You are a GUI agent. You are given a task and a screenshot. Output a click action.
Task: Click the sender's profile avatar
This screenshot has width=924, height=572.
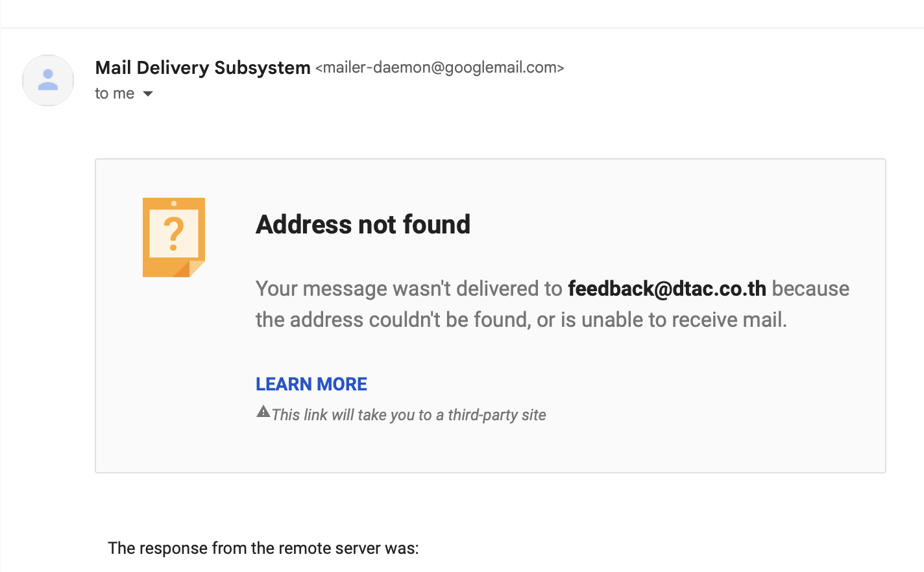pyautogui.click(x=48, y=80)
